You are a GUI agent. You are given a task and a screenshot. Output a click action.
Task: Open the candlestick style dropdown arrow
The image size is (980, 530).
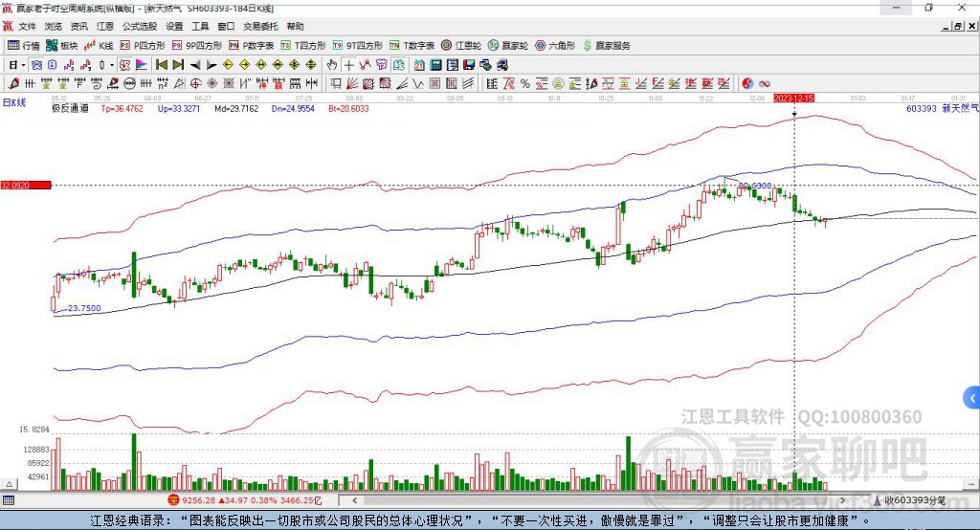click(x=112, y=65)
